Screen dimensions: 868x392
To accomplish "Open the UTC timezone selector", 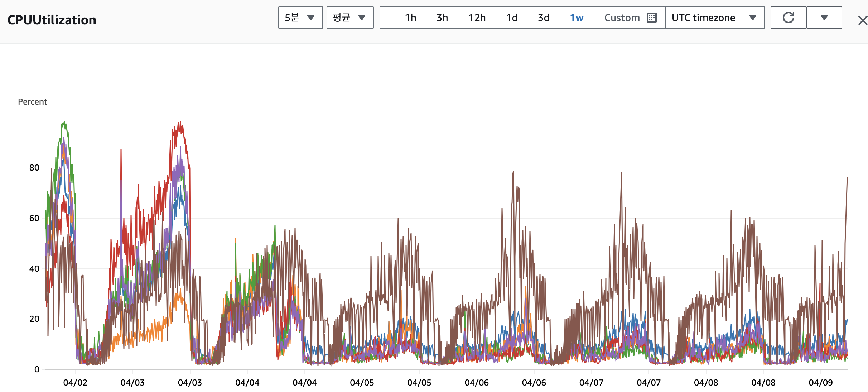I will coord(714,18).
